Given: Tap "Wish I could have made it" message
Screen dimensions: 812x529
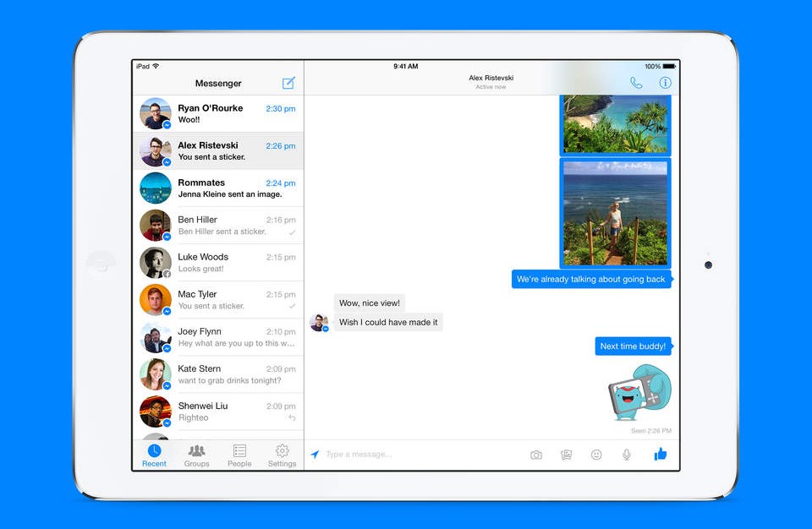Looking at the screenshot, I should (388, 322).
